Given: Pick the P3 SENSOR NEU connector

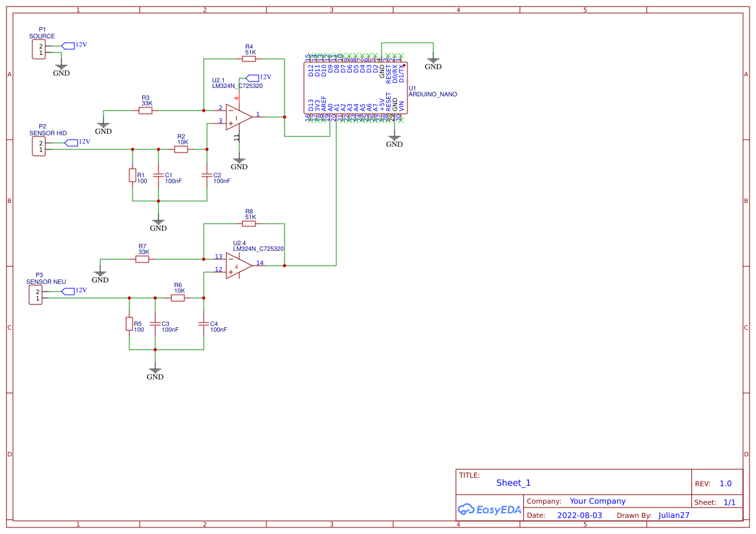Looking at the screenshot, I should click(36, 295).
